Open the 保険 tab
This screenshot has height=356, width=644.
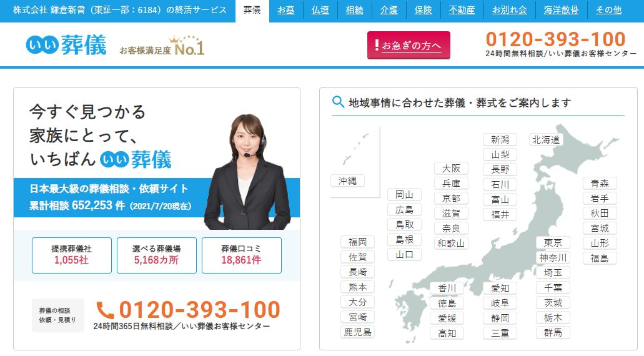(423, 10)
